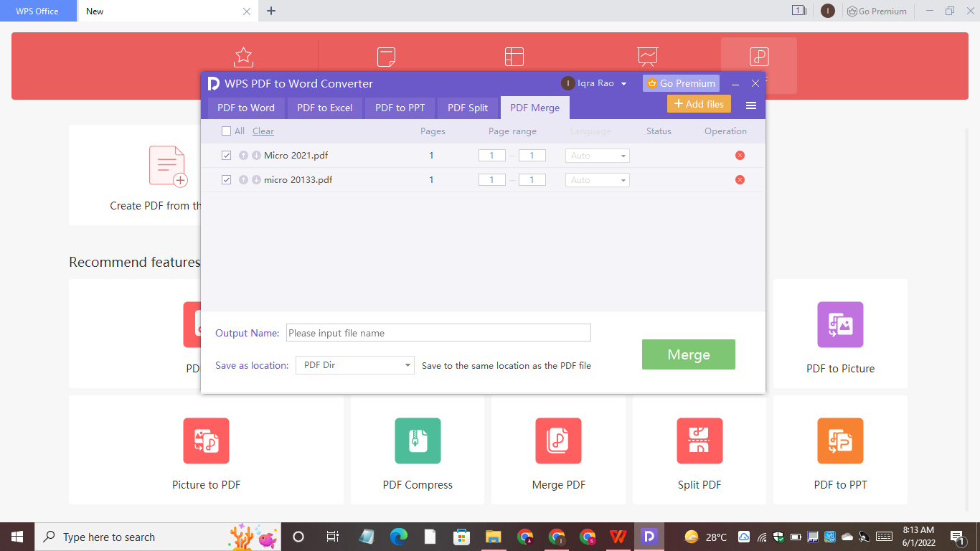Screen dimensions: 980x551
Task: Open Language dropdown for Micro 2021.pdf
Action: tap(598, 156)
